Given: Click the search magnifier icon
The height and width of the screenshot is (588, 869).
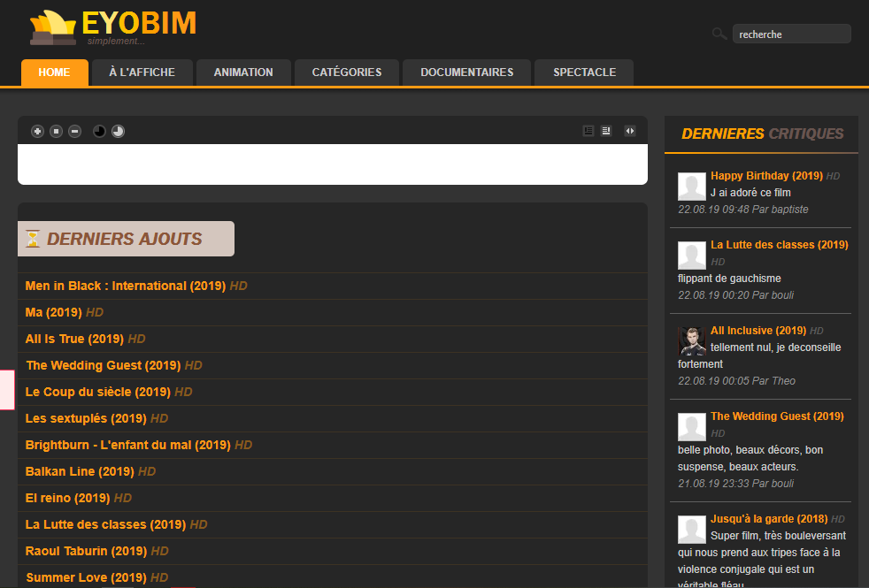Looking at the screenshot, I should click(x=719, y=34).
